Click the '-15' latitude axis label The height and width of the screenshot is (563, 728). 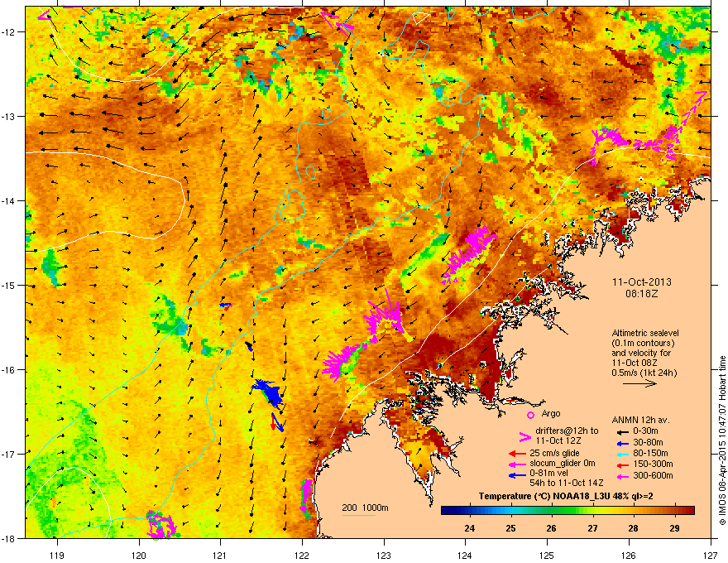click(9, 286)
